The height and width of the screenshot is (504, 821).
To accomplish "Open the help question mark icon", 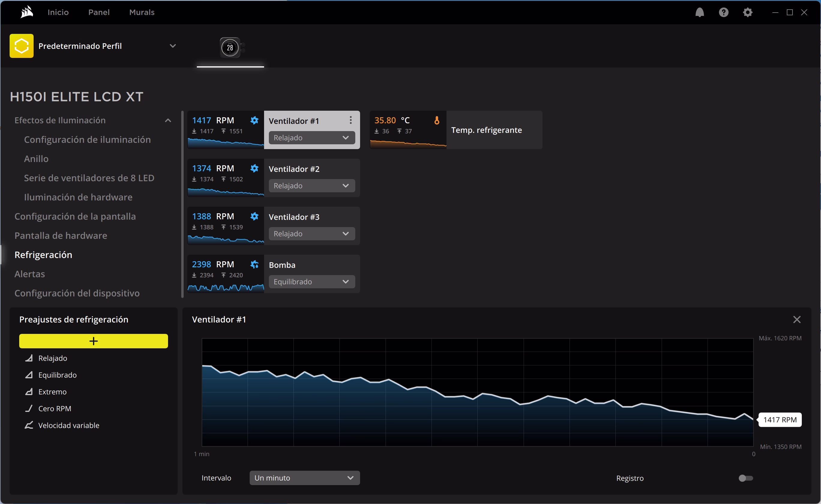I will tap(723, 12).
